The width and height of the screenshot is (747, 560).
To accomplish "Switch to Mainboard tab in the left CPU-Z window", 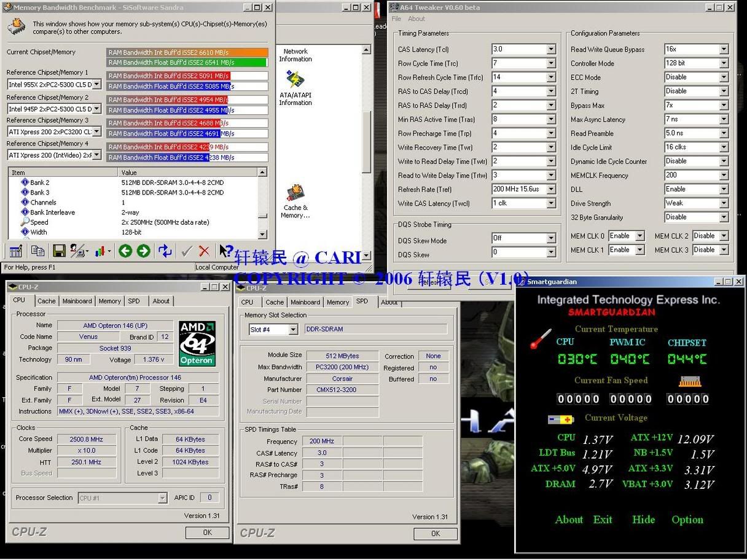I will (77, 301).
